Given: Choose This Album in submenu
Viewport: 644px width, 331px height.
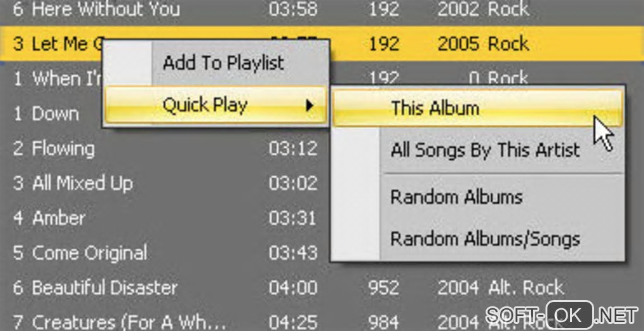Looking at the screenshot, I should (x=478, y=108).
